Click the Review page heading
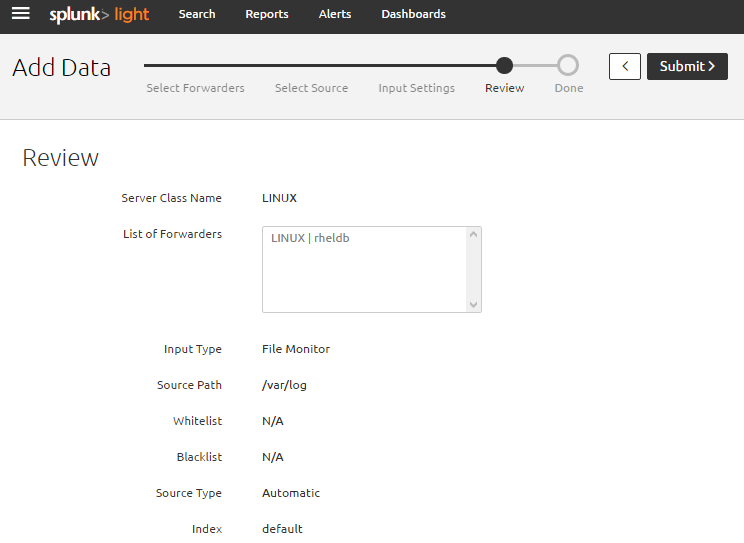This screenshot has width=744, height=543. (61, 158)
